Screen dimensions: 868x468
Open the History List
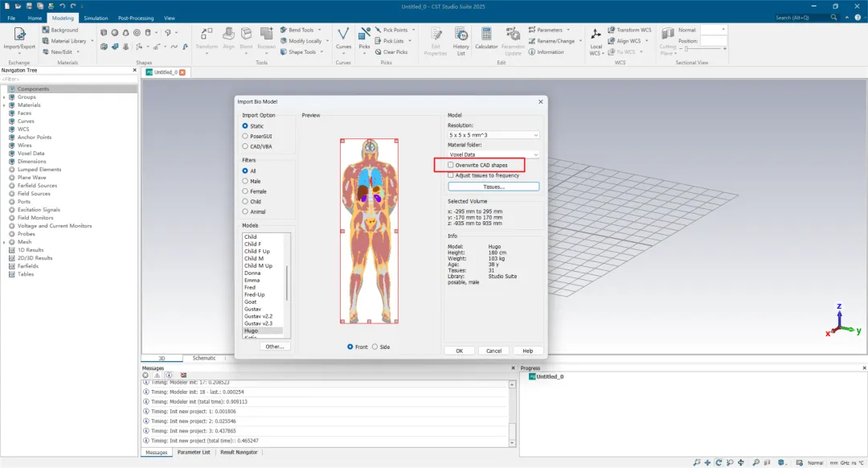(x=461, y=42)
